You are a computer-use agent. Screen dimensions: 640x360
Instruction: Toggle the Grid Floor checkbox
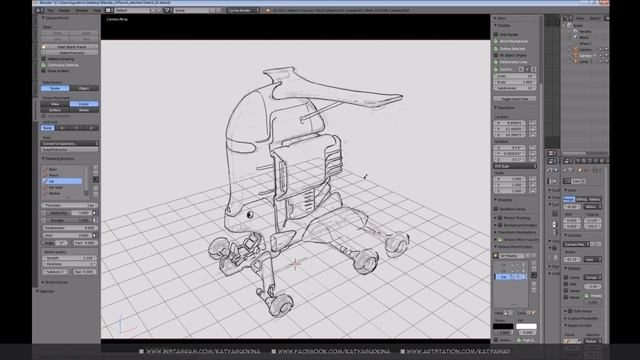[x=496, y=69]
